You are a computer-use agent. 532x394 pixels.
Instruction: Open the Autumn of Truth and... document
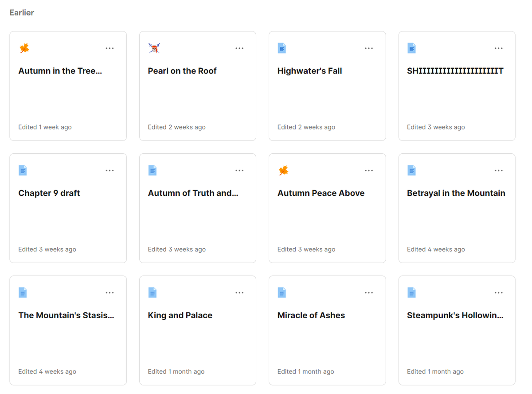pyautogui.click(x=193, y=193)
